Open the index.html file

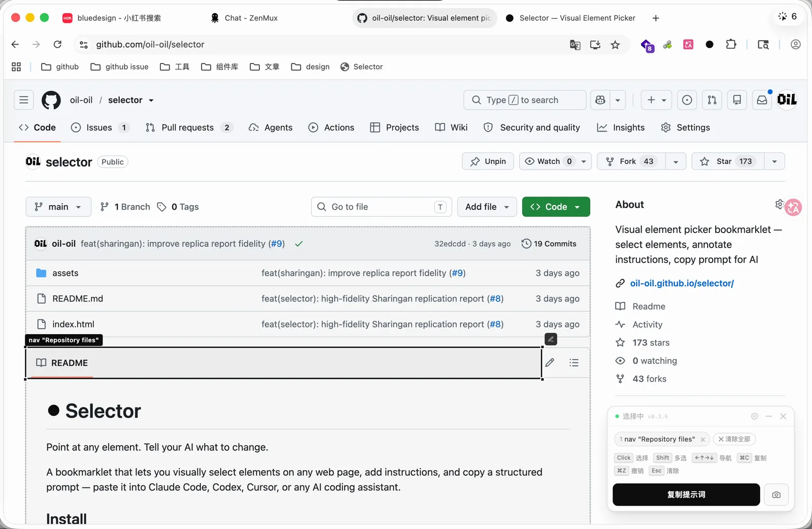click(x=74, y=324)
